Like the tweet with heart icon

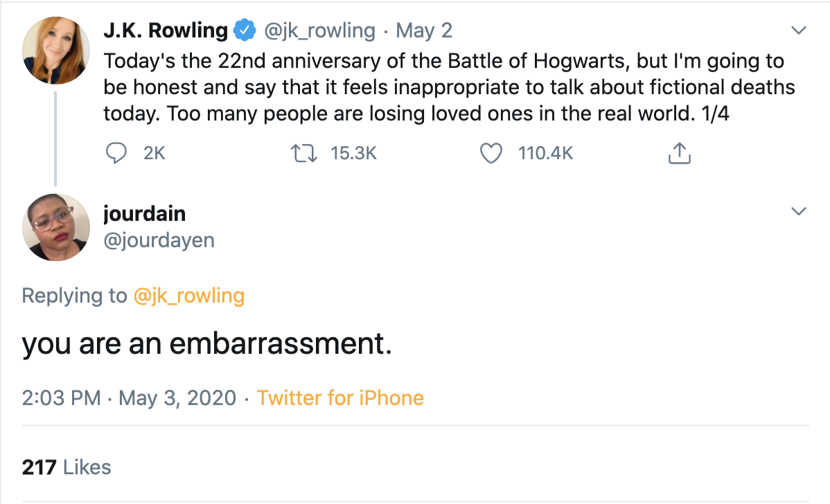tap(491, 153)
